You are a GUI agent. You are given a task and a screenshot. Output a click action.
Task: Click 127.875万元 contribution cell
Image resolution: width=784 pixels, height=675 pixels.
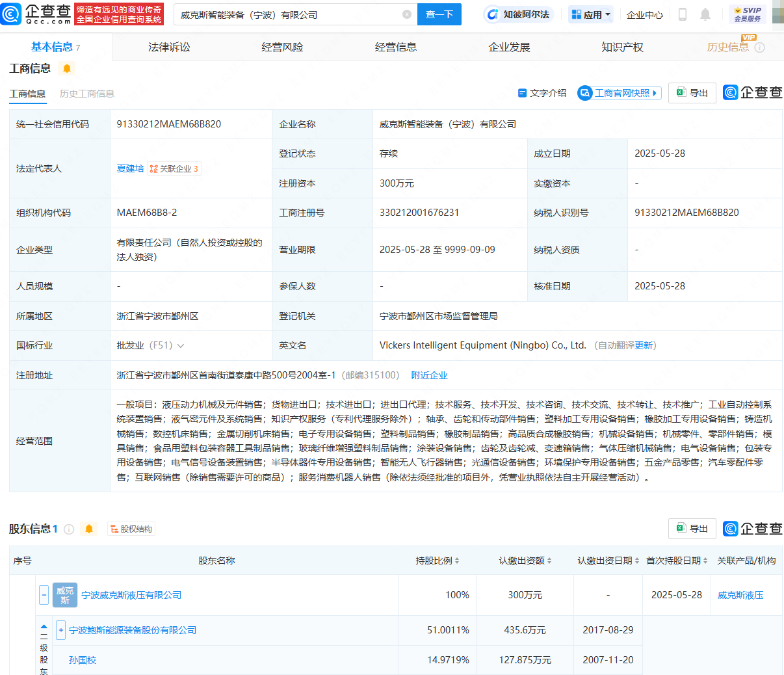click(x=525, y=660)
